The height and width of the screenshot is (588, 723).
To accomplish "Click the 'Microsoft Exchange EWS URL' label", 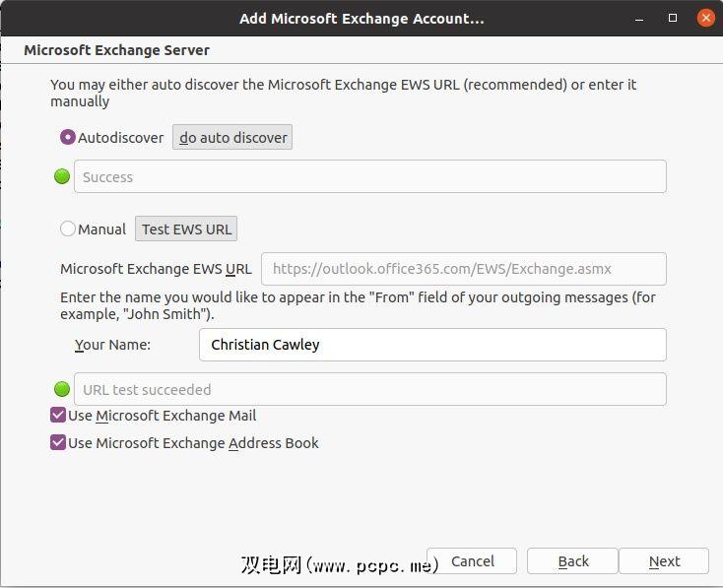I will pos(156,269).
